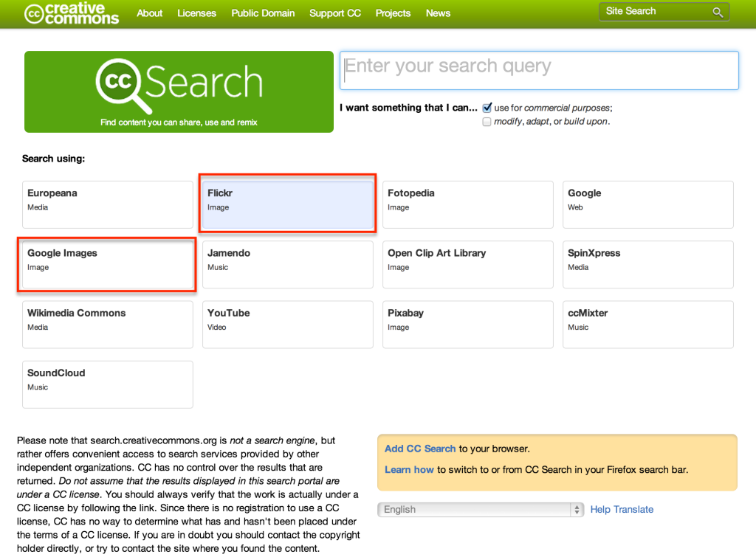Select Wikimedia Commons media search

tap(108, 325)
